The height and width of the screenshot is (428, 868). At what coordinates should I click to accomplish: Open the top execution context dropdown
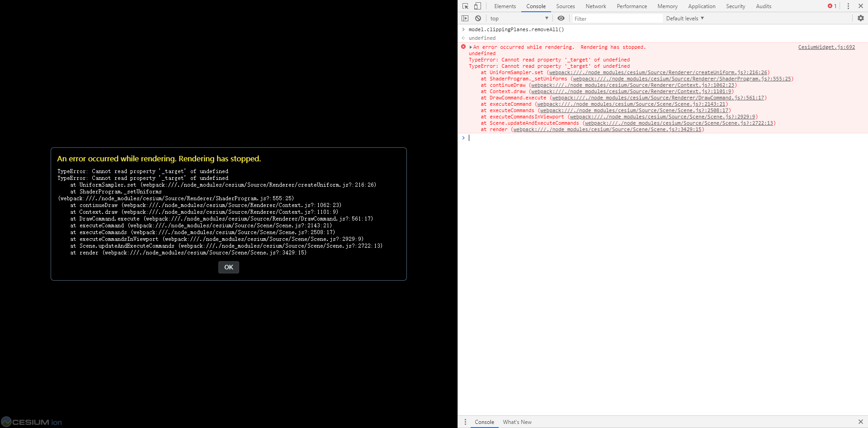pyautogui.click(x=519, y=19)
